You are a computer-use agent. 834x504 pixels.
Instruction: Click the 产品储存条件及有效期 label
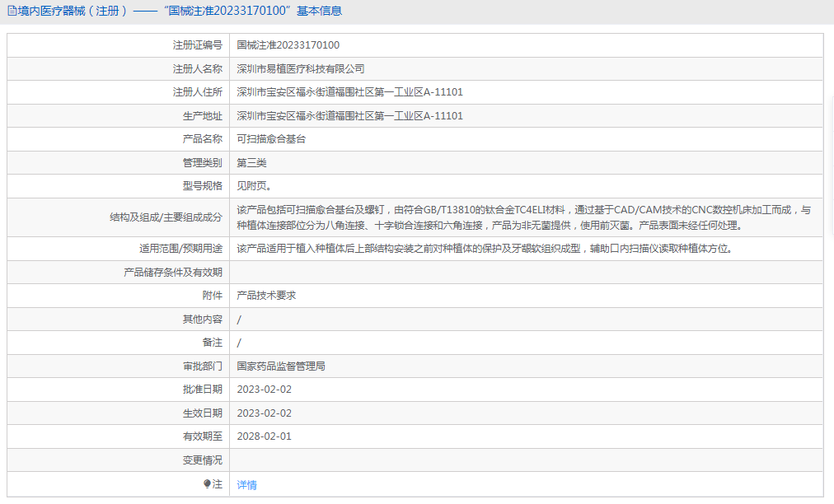[x=173, y=273]
